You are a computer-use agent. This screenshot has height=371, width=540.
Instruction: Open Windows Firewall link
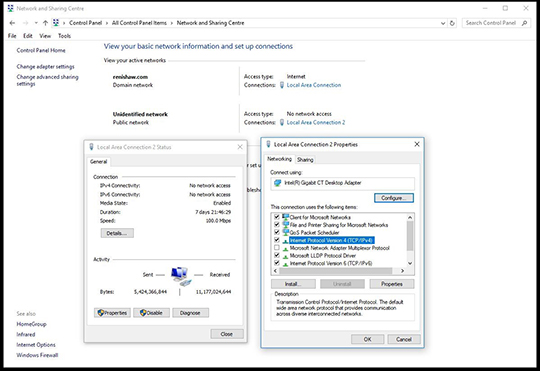pyautogui.click(x=37, y=355)
